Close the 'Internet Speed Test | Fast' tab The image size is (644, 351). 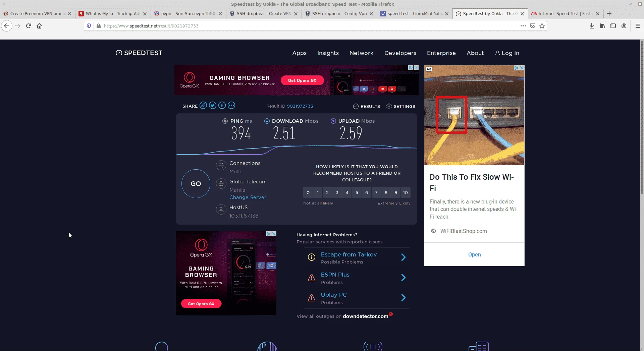[598, 14]
